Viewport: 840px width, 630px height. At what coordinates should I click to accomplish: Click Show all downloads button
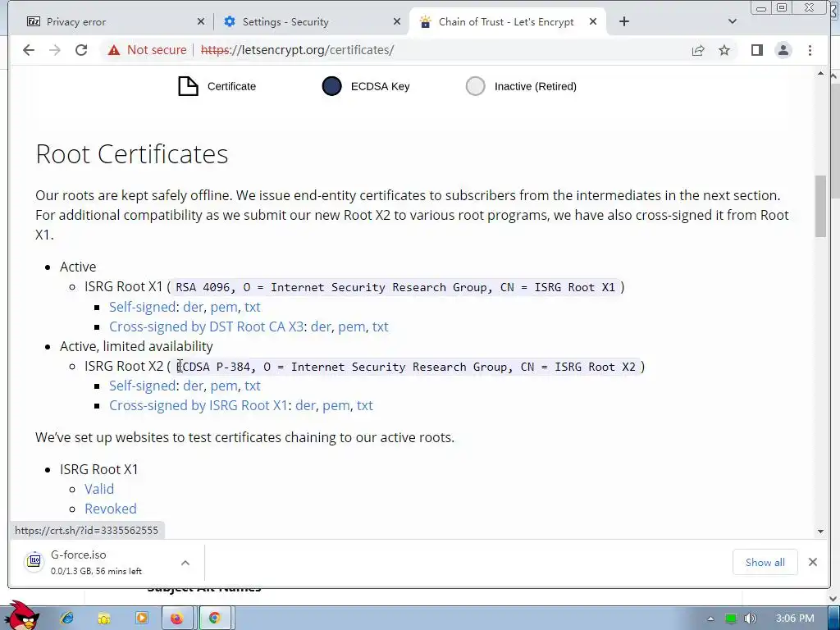click(765, 563)
